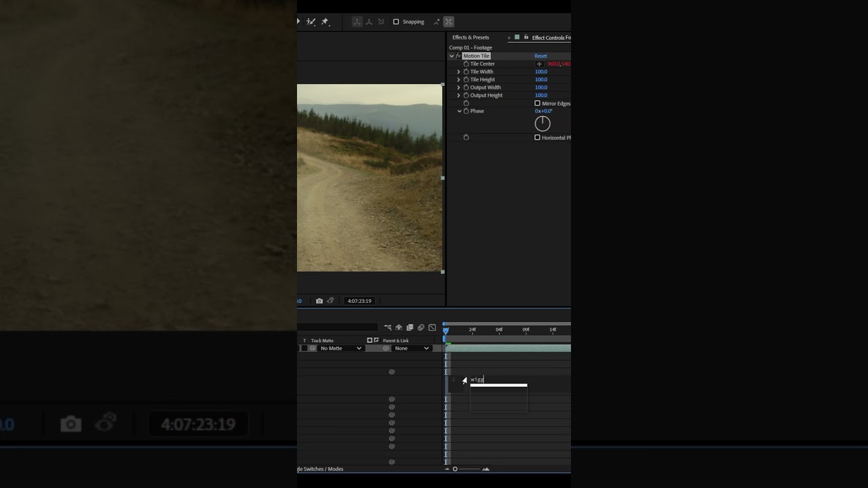Click the timeline zoom in icon
The height and width of the screenshot is (488, 868).
[x=486, y=469]
